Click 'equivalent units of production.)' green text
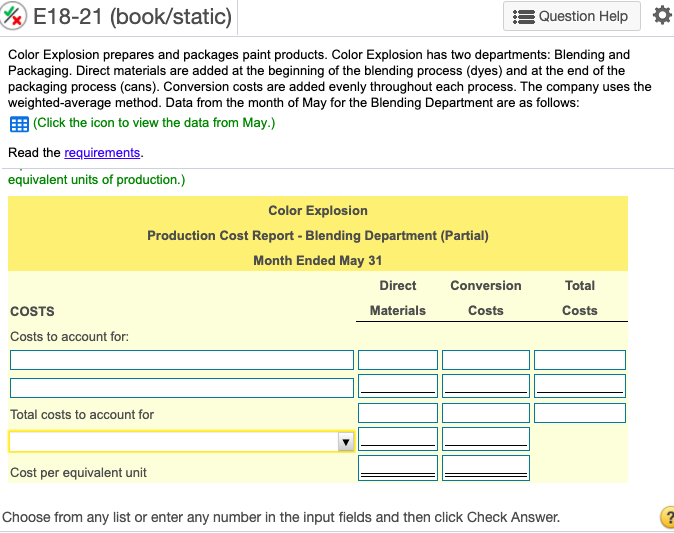 (x=97, y=180)
